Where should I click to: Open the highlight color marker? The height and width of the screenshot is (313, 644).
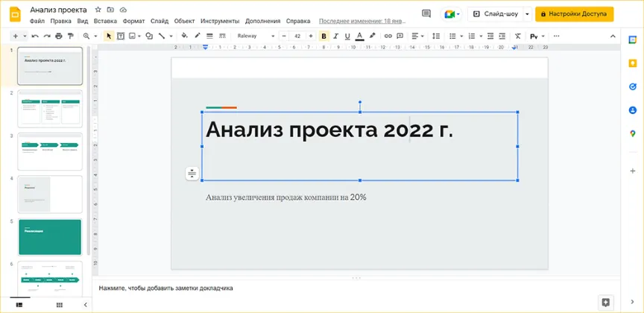pos(372,37)
